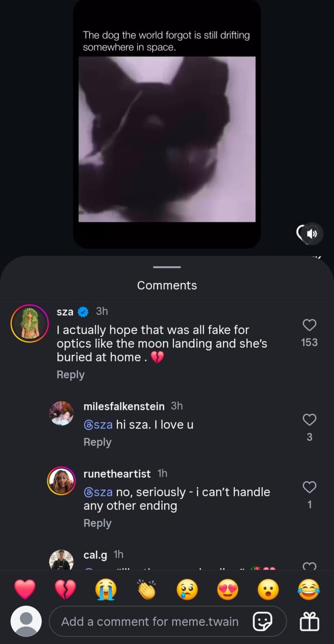Open sza's profile via the @sza mention
Viewport: 334px width, 644px height.
click(x=98, y=424)
